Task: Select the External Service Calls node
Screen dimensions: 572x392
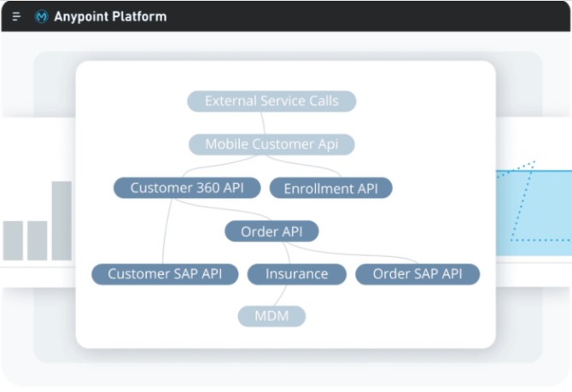Action: [x=271, y=101]
